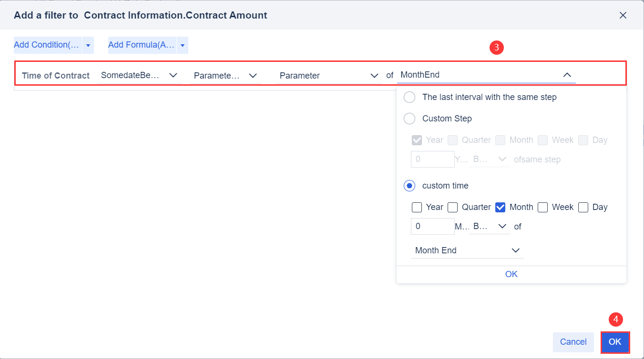Select the custom time option

409,186
